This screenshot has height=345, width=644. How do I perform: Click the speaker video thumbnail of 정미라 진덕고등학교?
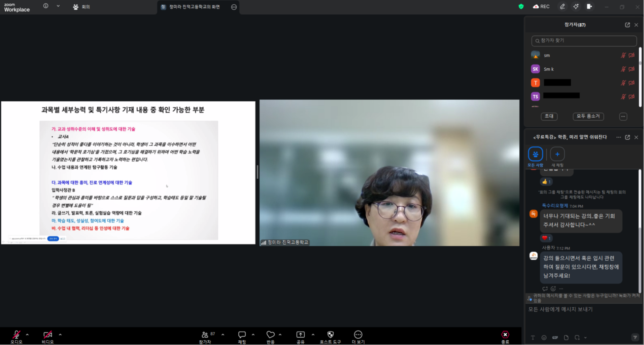point(389,173)
